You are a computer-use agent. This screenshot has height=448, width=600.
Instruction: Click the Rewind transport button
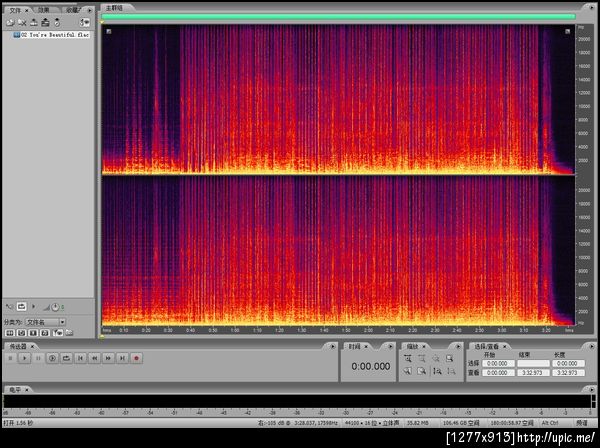95,358
